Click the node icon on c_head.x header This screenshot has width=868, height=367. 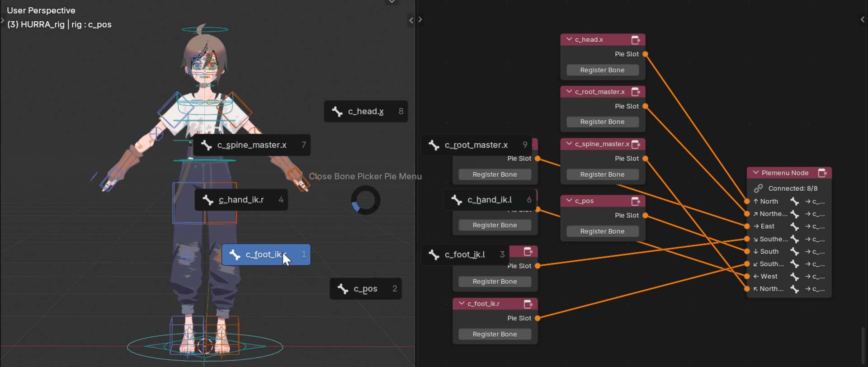pyautogui.click(x=636, y=40)
